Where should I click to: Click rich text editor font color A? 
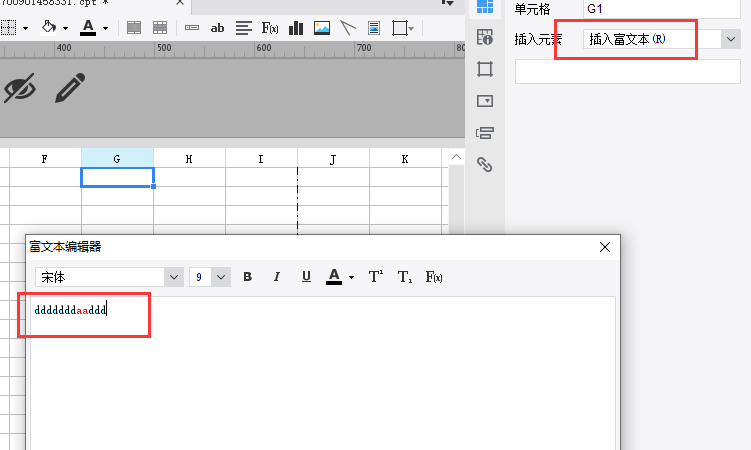coord(334,276)
